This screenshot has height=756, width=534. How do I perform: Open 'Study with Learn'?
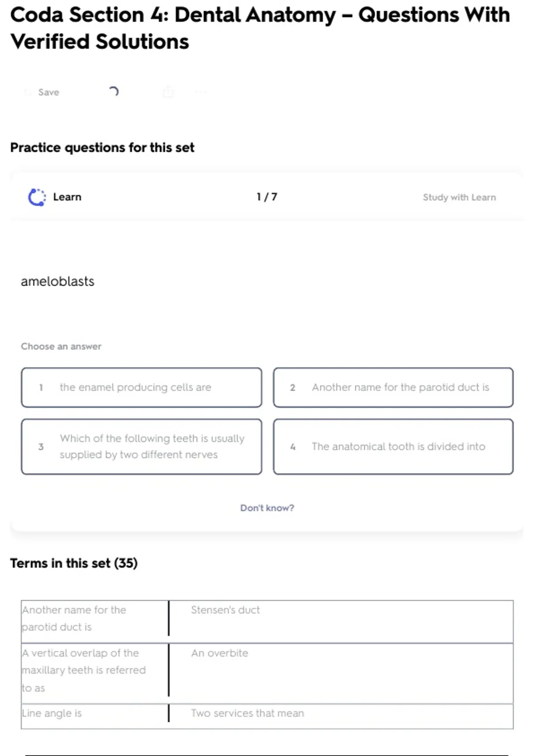pos(459,197)
